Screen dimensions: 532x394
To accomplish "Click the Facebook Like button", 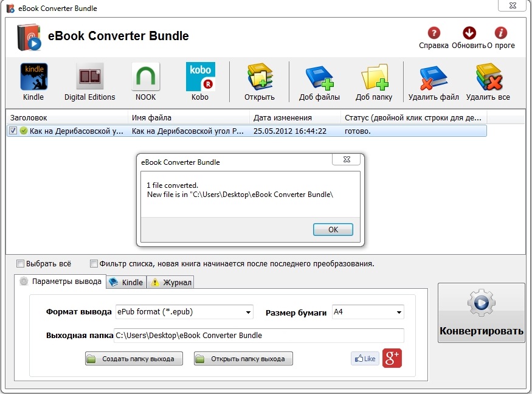I will (365, 358).
